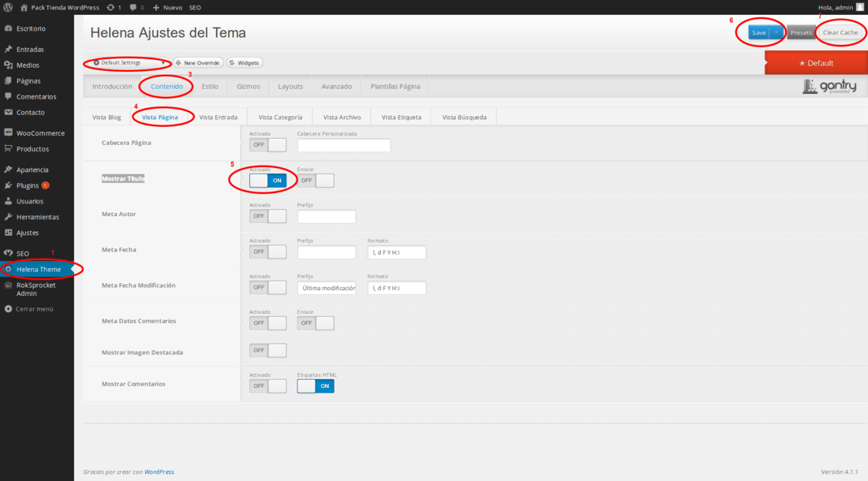Switch to the Plantillas Página tab

[x=395, y=86]
